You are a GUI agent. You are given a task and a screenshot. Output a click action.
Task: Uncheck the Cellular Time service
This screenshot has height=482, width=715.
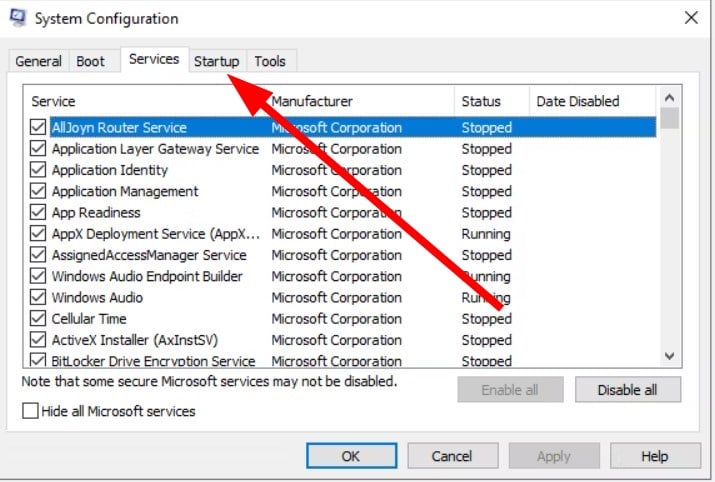38,319
